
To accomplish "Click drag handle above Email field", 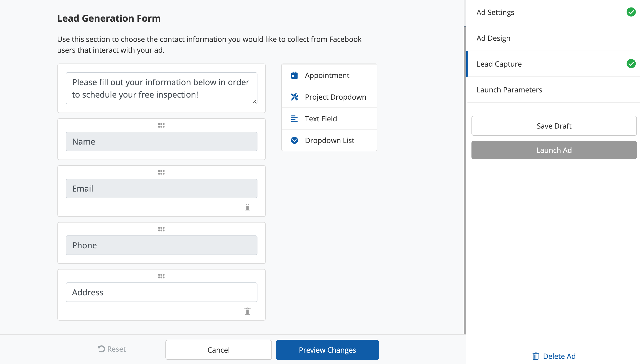I will coord(161,172).
